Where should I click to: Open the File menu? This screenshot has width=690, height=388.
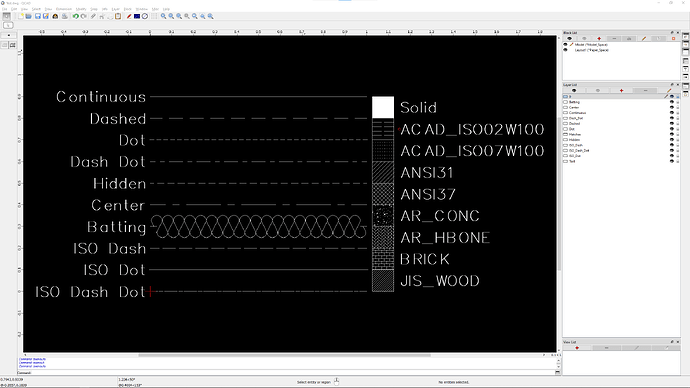click(4, 9)
